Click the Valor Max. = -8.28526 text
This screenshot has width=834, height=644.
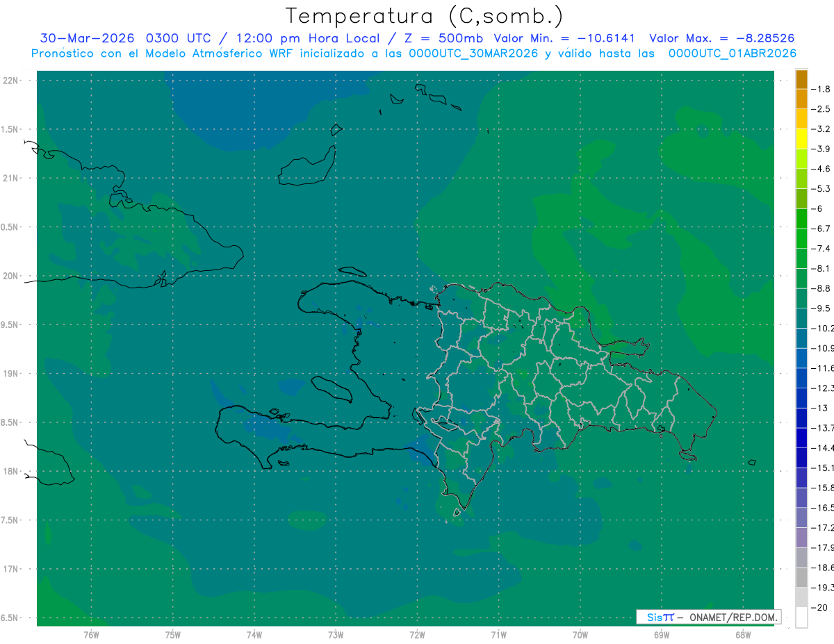tap(722, 38)
